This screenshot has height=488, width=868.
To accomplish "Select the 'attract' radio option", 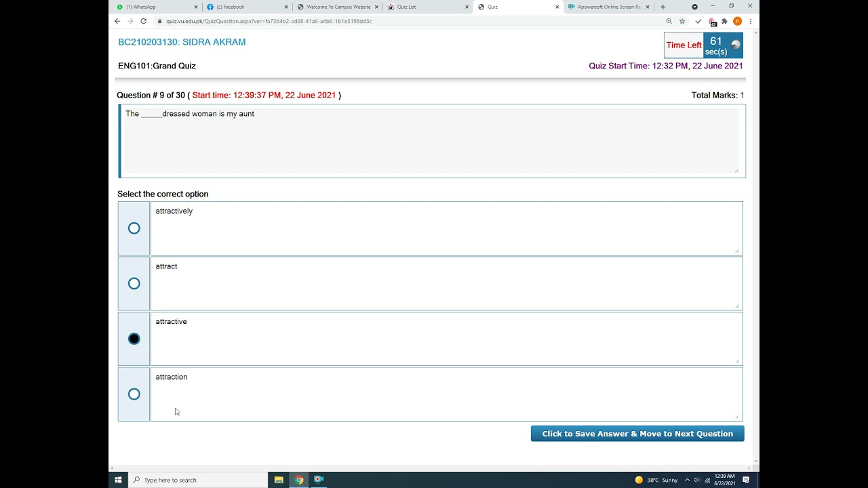I will click(x=134, y=283).
